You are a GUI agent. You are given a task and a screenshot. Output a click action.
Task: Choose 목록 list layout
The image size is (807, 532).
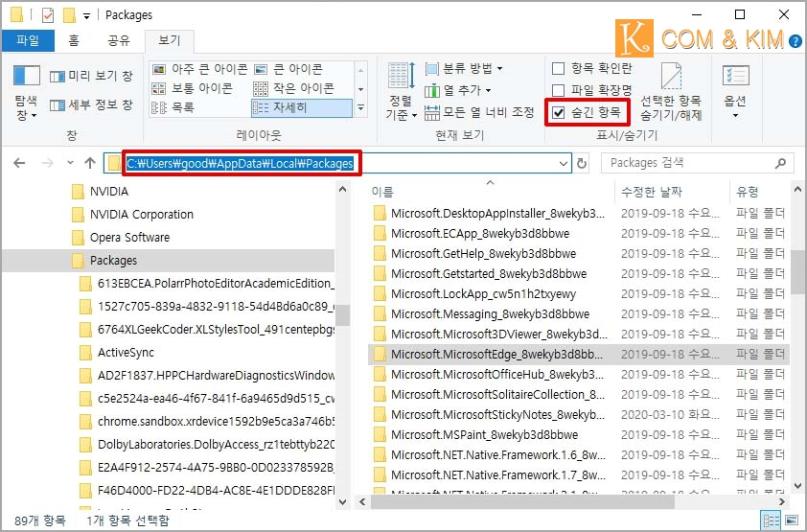pos(173,107)
